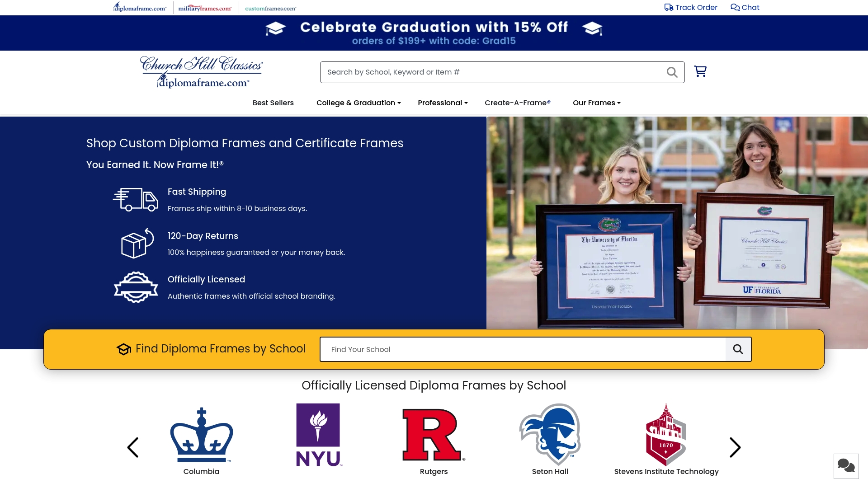Click the Rutgers school name link
The height and width of the screenshot is (488, 868).
pos(434,472)
